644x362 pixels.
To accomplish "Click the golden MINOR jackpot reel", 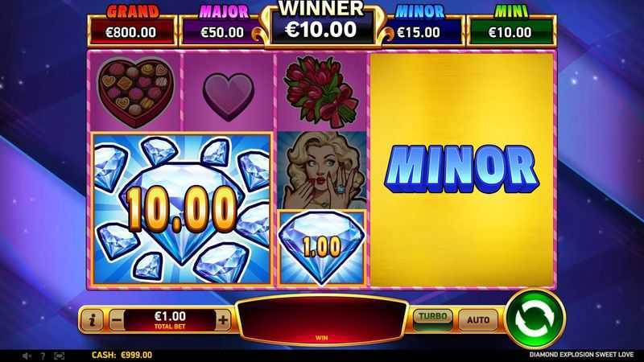I will pyautogui.click(x=461, y=169).
